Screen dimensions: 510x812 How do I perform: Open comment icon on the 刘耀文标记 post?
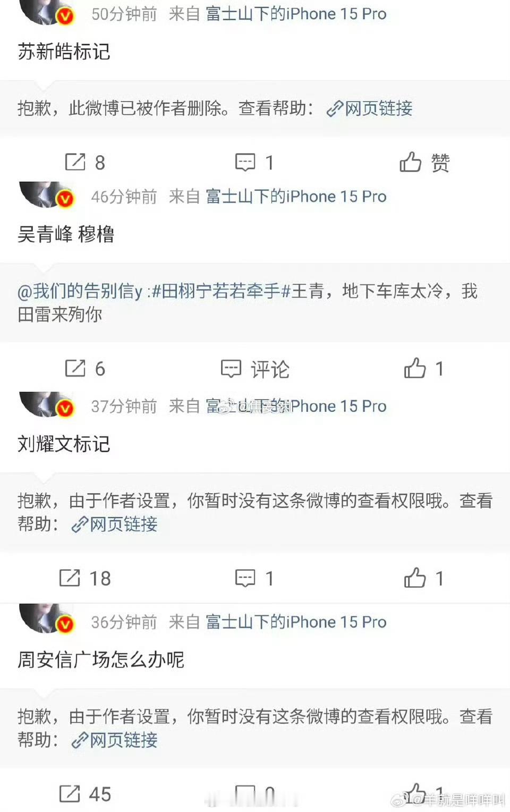click(x=245, y=578)
